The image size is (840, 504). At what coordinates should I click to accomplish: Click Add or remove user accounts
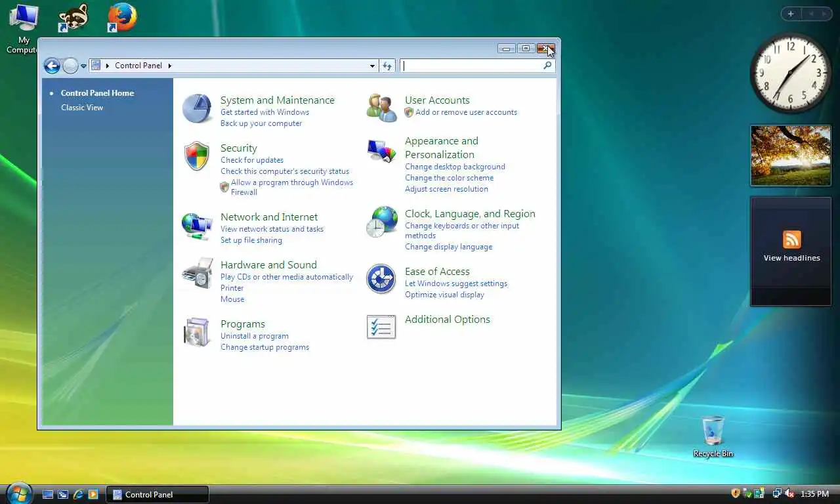[x=466, y=112]
